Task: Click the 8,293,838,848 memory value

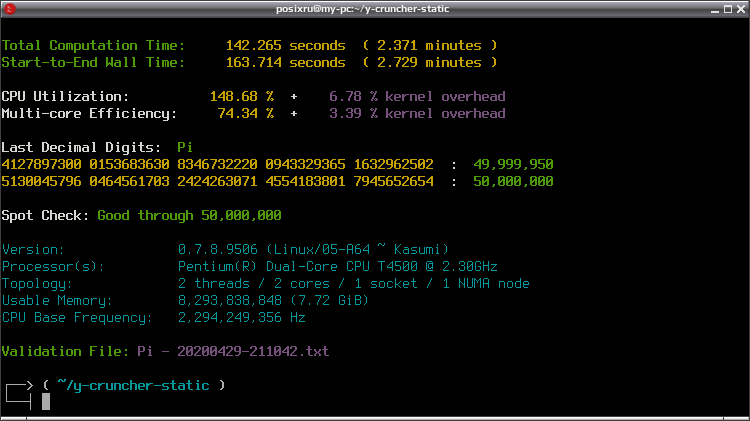Action: (230, 301)
